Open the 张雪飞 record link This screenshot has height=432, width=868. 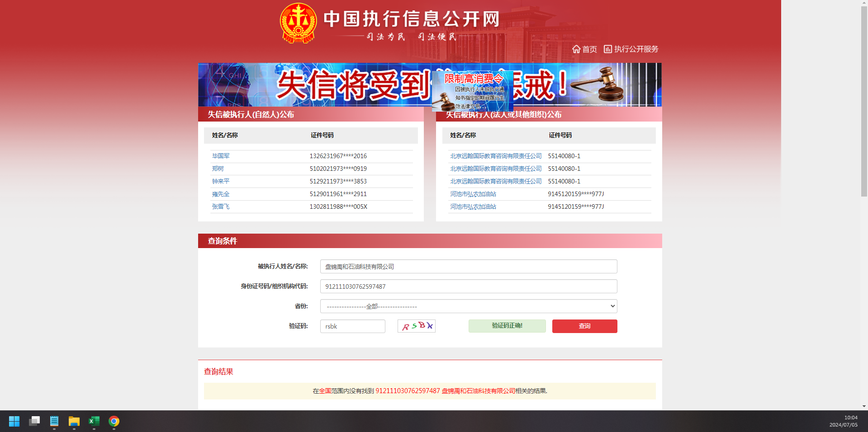221,207
